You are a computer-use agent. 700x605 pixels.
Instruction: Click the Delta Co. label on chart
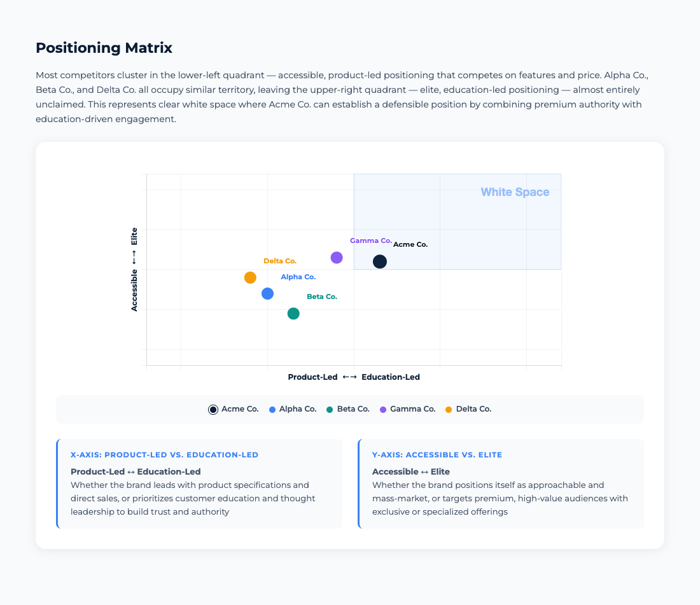pos(280,261)
